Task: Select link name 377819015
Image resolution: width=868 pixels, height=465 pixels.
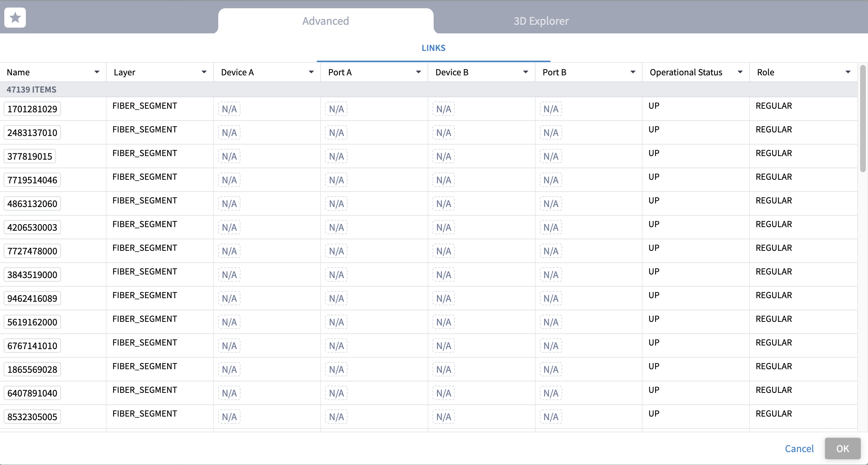Action: (30, 156)
